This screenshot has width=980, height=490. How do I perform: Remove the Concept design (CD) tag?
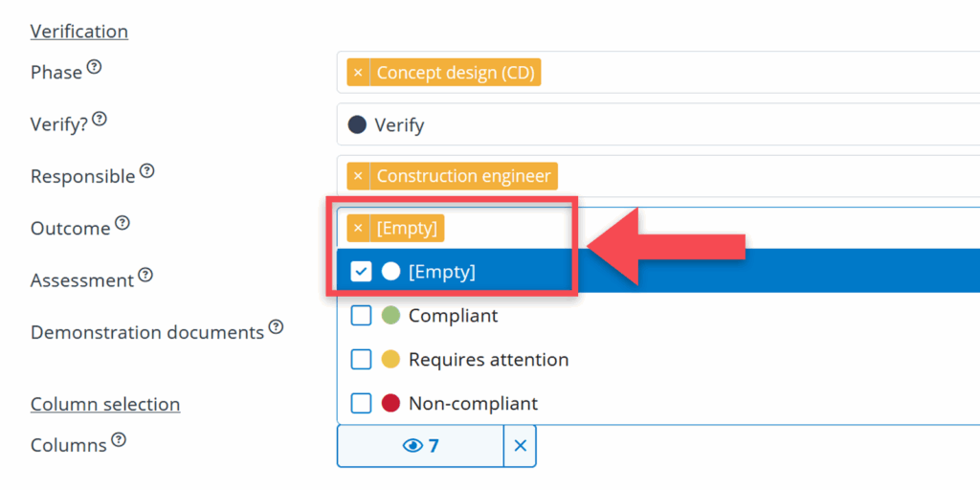(358, 73)
